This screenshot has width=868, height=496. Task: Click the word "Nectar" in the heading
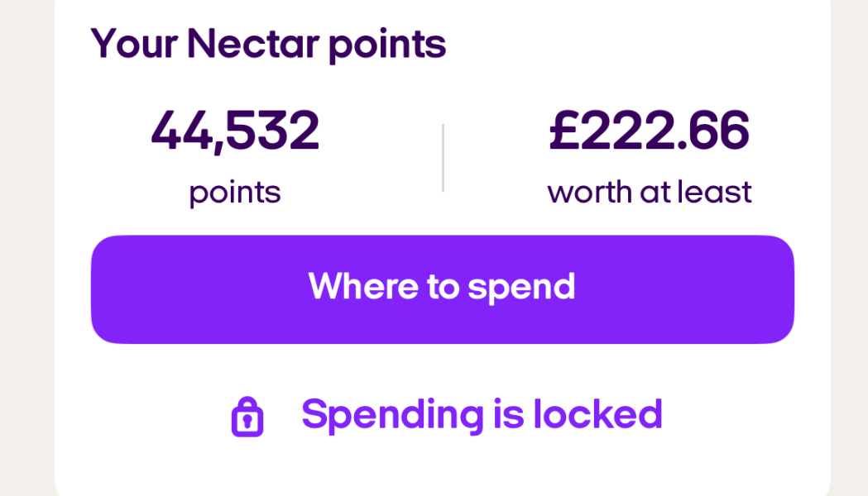pyautogui.click(x=252, y=44)
